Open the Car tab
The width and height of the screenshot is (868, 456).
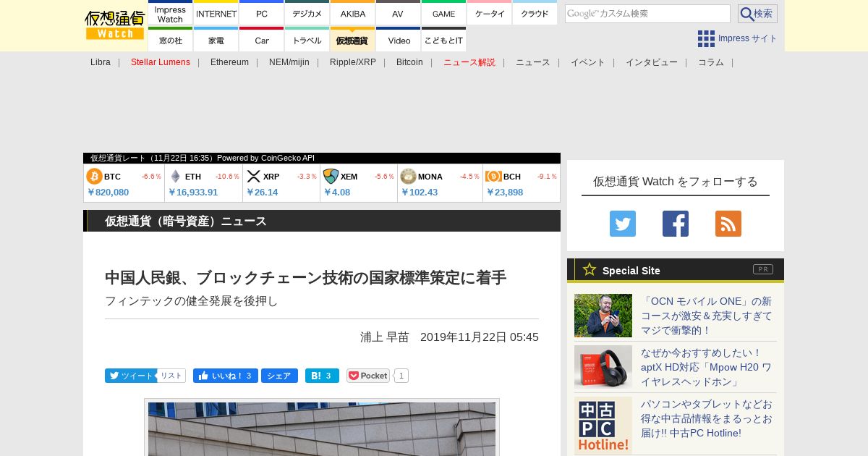pyautogui.click(x=262, y=40)
